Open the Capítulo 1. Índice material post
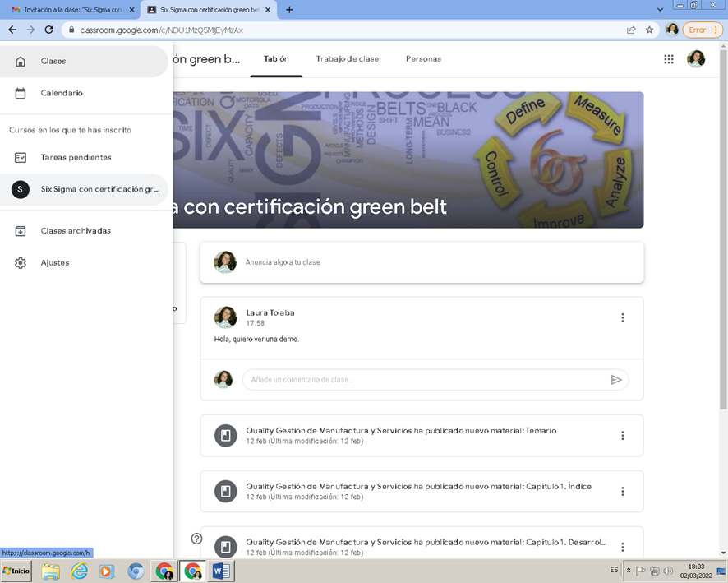Screen dimensions: 728x583 (422, 492)
